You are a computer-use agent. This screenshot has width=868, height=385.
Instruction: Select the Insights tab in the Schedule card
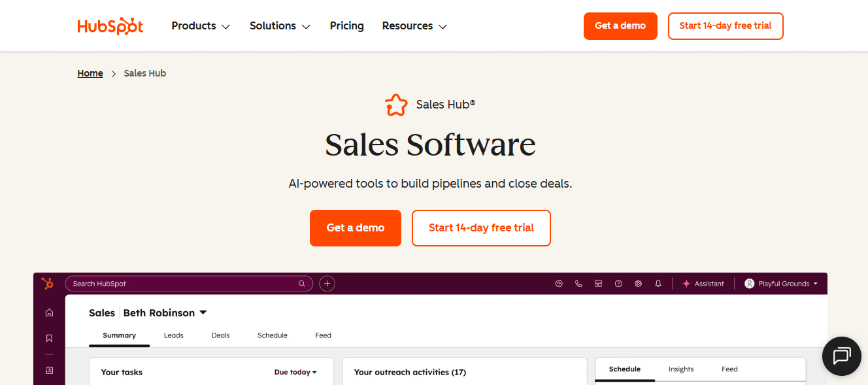pyautogui.click(x=681, y=369)
